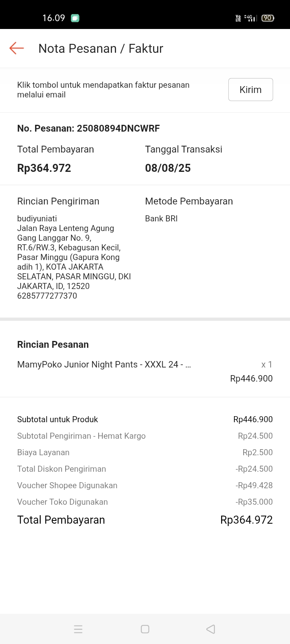Tap the Subtotal Pengiriman - Hemat Kargo row

tap(145, 436)
